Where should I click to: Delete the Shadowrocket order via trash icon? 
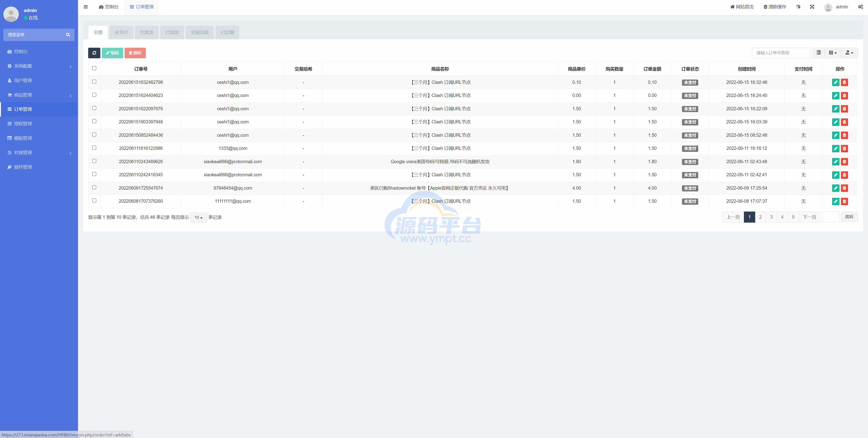[844, 188]
